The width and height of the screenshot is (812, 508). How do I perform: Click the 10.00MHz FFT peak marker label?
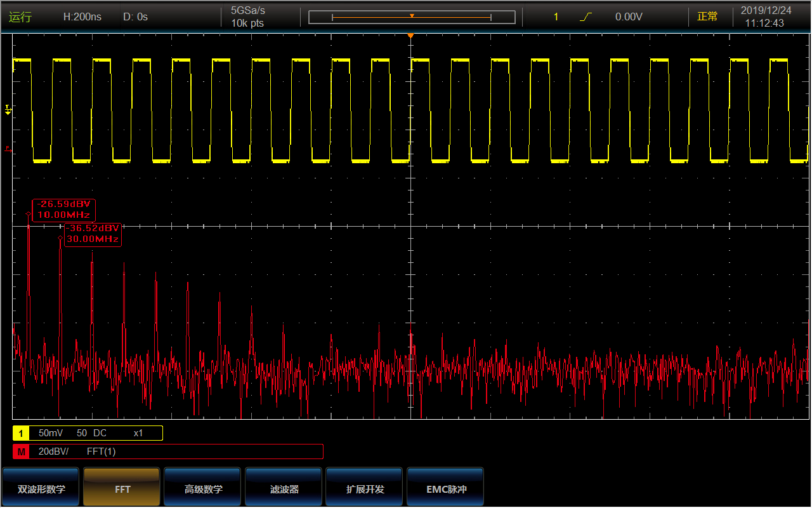[x=64, y=210]
